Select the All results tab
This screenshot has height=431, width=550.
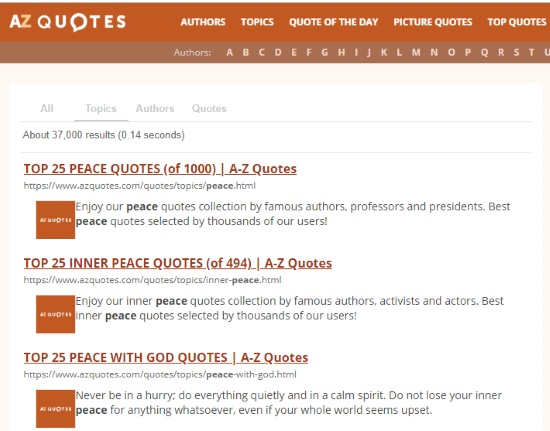pyautogui.click(x=47, y=108)
